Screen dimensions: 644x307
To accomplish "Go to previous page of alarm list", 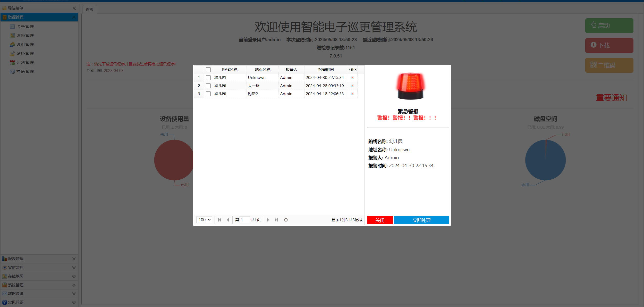I will 228,220.
